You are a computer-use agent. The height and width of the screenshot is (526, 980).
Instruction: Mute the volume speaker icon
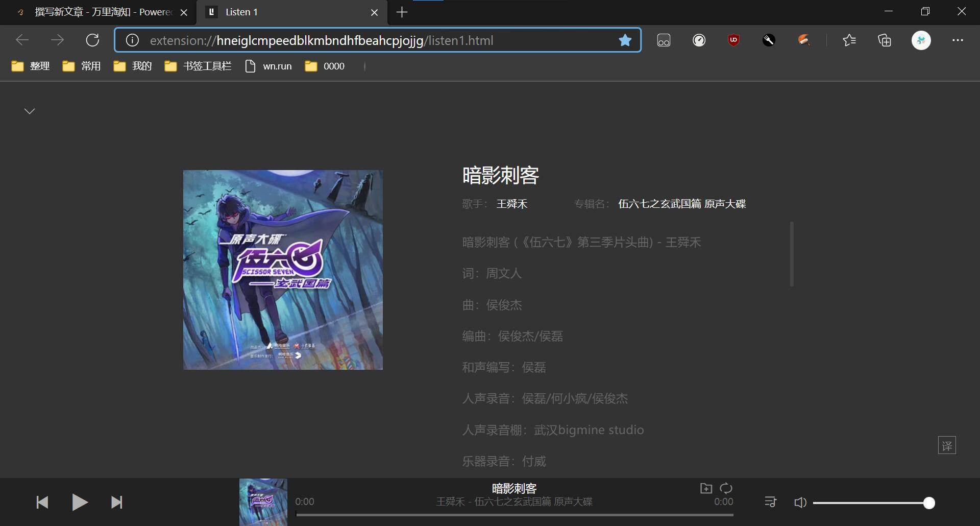coord(800,503)
